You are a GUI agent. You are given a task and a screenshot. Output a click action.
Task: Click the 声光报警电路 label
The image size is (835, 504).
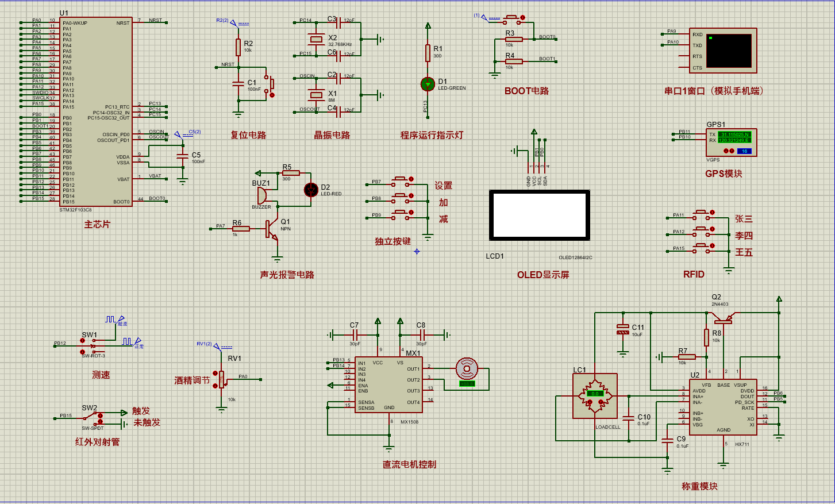coord(287,275)
